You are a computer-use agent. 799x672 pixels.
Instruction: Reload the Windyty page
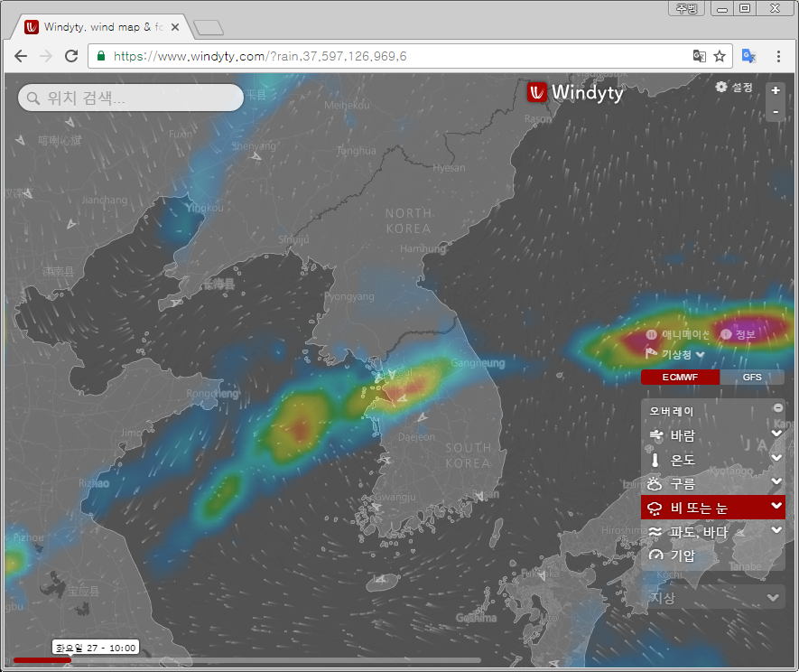(71, 56)
